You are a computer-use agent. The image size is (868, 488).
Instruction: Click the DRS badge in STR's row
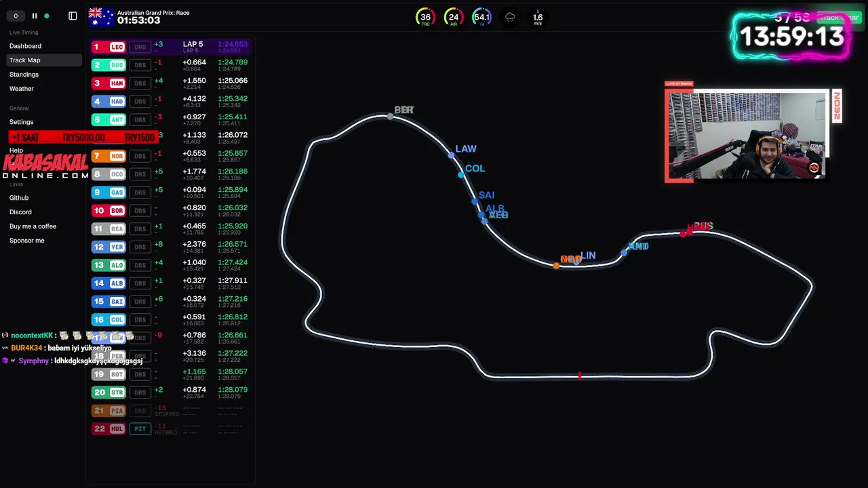pos(140,392)
